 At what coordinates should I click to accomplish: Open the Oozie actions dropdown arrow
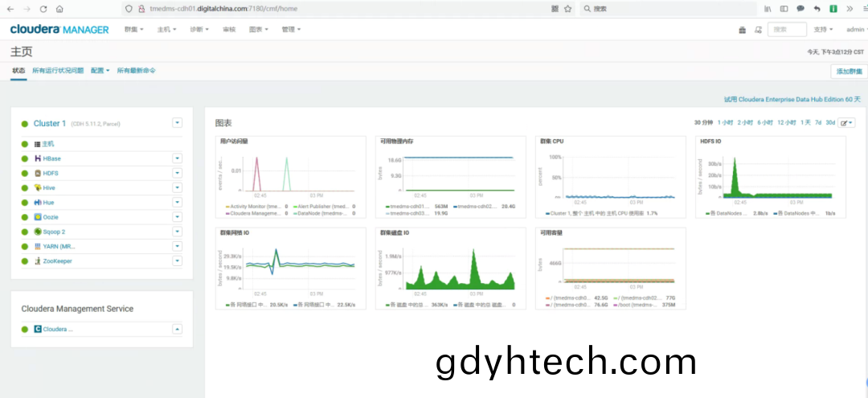pos(177,217)
